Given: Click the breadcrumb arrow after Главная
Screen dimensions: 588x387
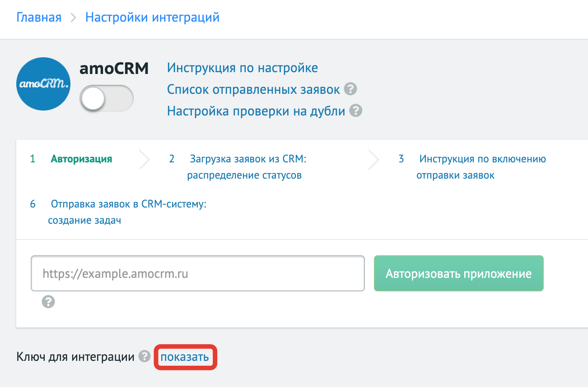Looking at the screenshot, I should pos(74,18).
